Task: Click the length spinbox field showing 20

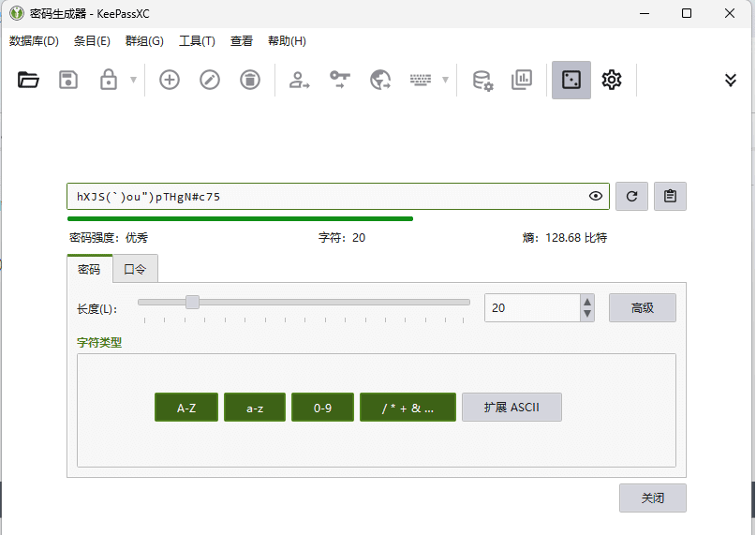Action: pos(532,307)
